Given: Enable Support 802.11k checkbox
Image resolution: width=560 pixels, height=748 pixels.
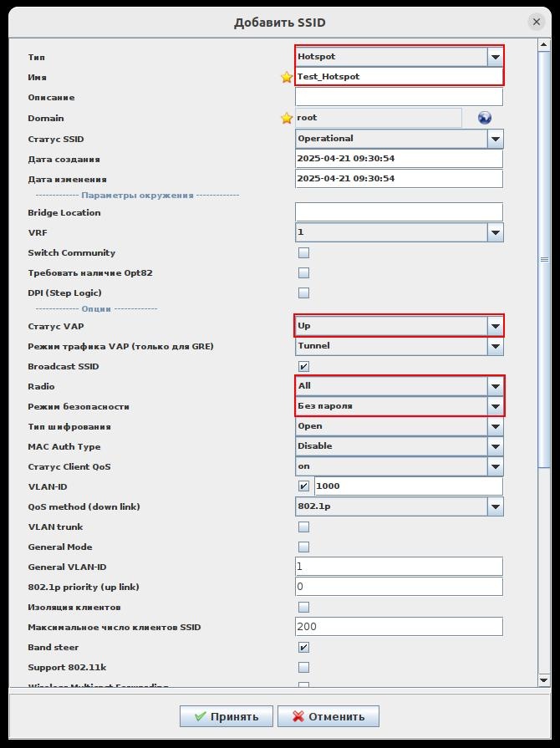Looking at the screenshot, I should [x=303, y=668].
